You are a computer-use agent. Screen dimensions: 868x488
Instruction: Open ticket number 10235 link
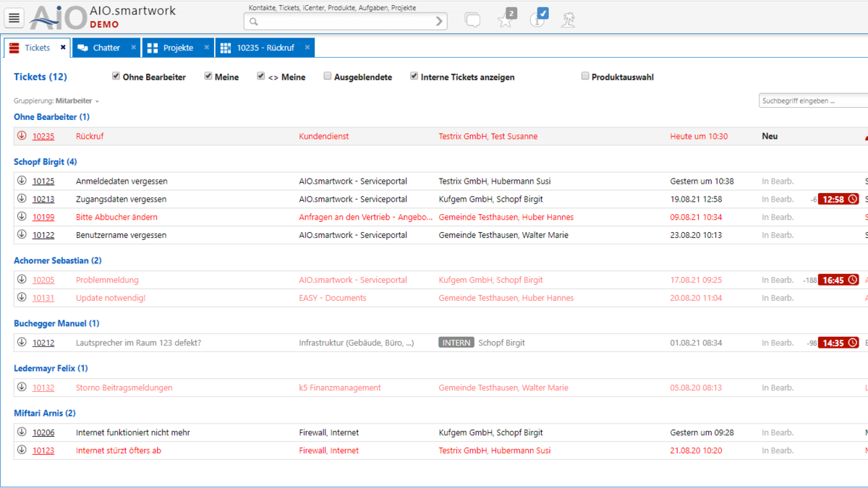coord(43,136)
